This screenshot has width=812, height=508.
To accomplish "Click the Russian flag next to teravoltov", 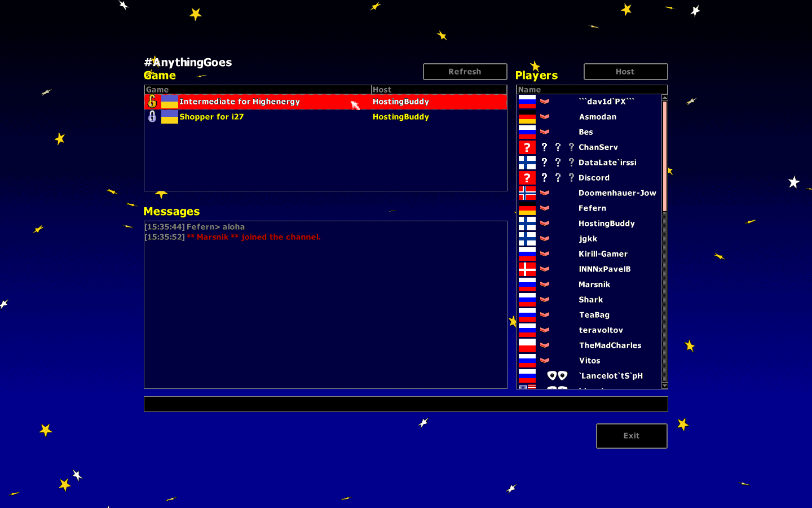I will (527, 330).
